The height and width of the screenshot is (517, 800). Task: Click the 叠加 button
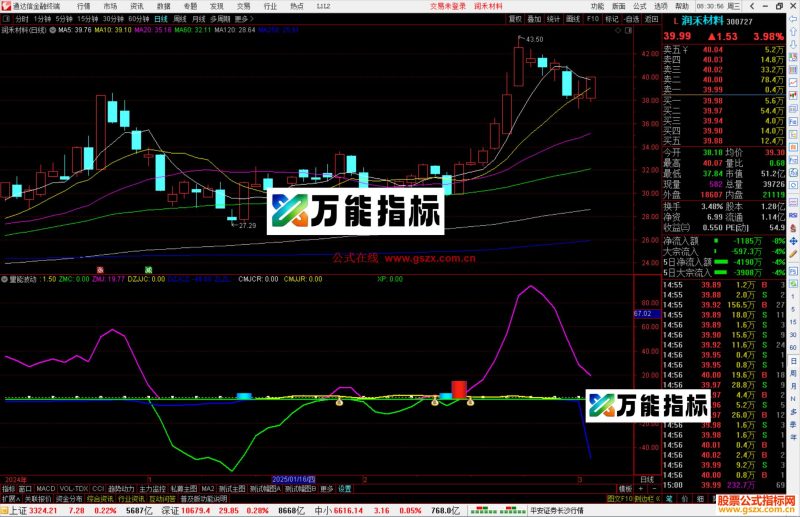click(x=534, y=19)
